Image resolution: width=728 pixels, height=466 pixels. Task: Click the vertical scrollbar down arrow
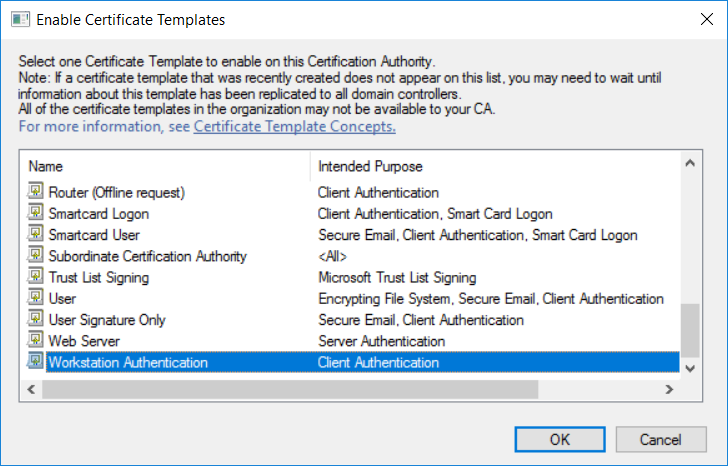(x=690, y=369)
